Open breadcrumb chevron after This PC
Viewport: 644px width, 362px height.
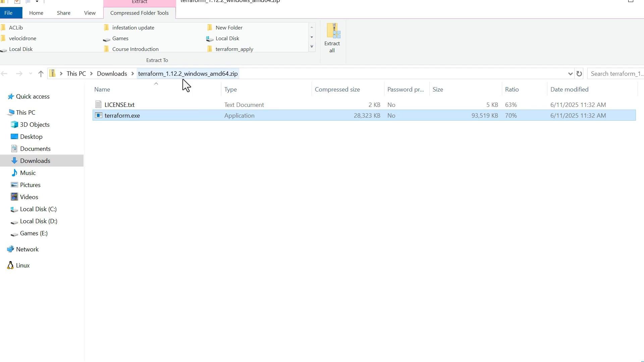tap(91, 74)
